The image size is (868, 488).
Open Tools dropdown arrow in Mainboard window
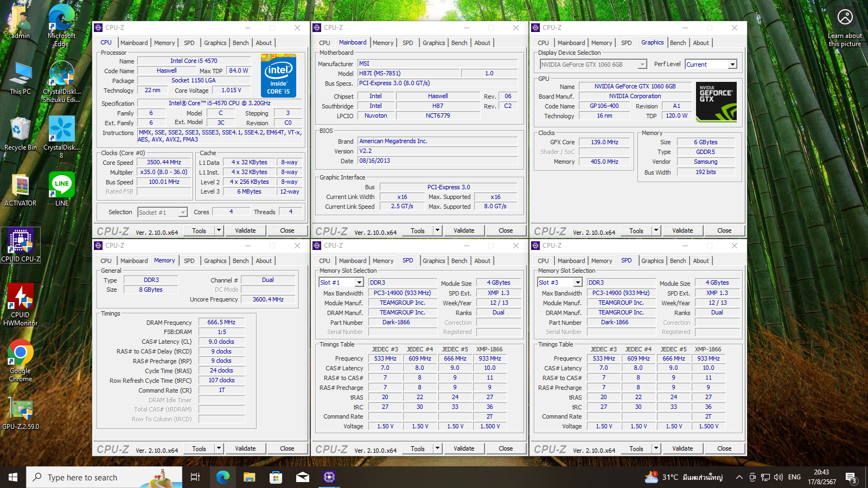point(437,230)
